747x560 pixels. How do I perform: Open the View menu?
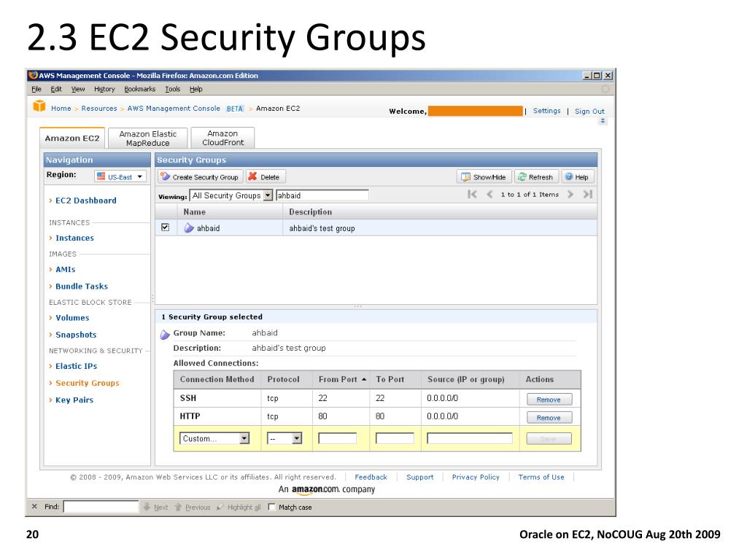coord(78,89)
